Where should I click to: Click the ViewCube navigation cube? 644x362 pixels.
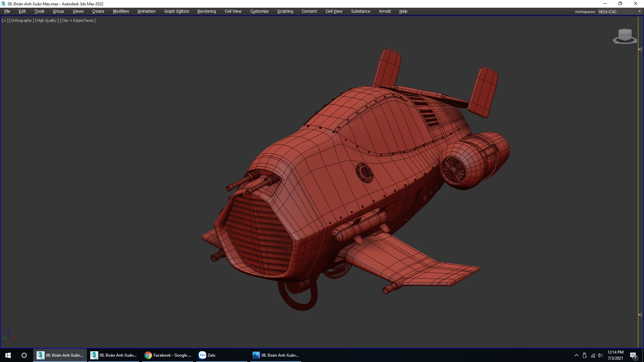[625, 35]
